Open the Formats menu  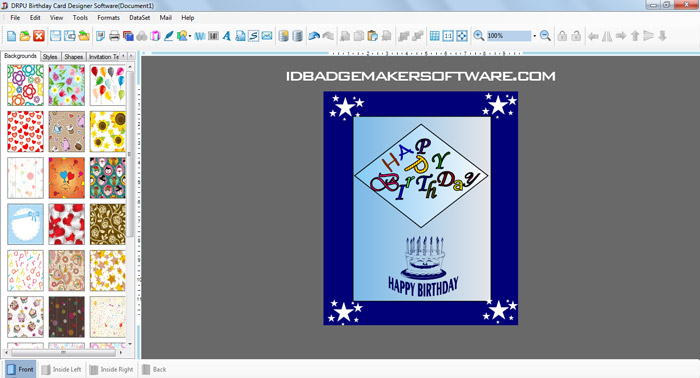pos(108,18)
